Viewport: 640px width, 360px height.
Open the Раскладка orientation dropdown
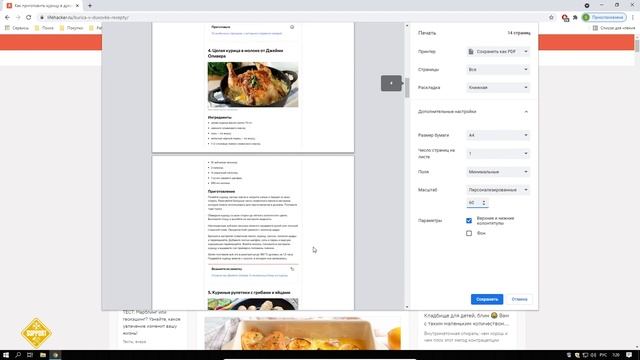coord(498,88)
